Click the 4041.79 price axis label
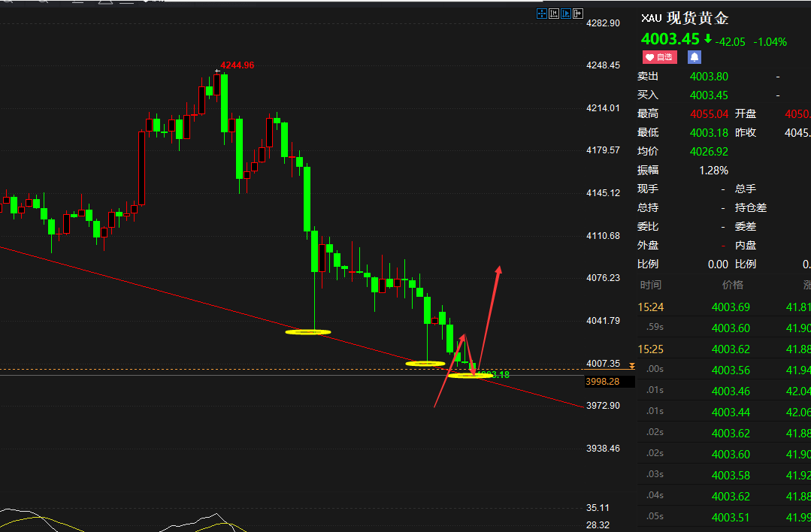The width and height of the screenshot is (811, 532). pyautogui.click(x=603, y=321)
